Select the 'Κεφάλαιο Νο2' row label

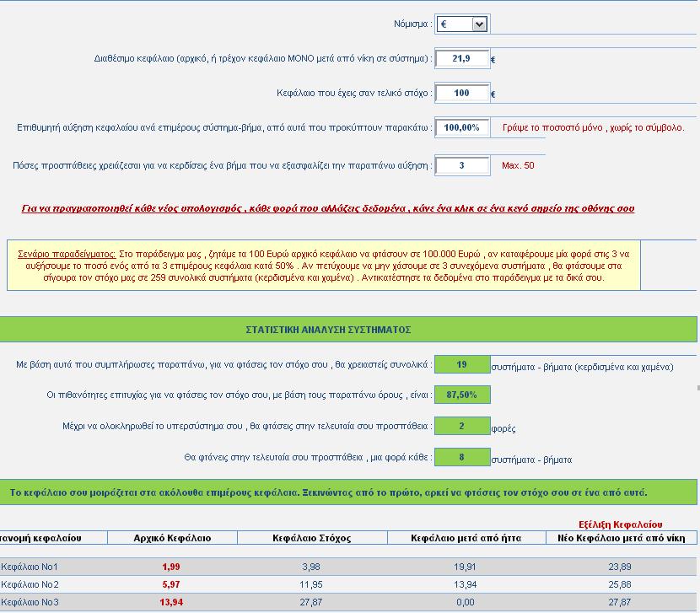[x=30, y=584]
